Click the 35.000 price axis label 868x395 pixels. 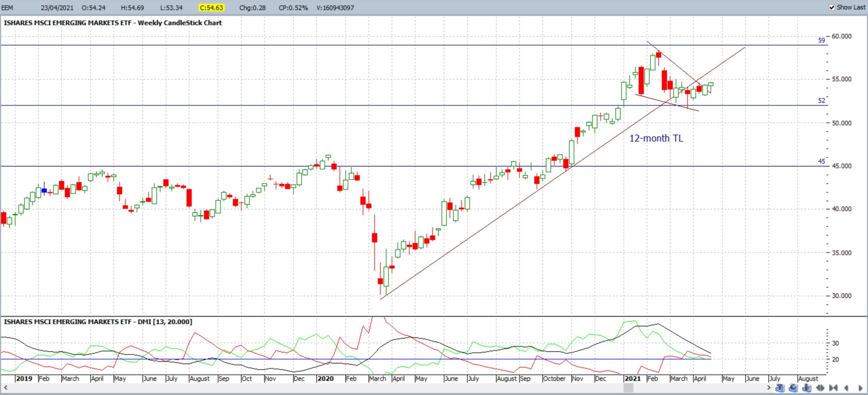pos(842,253)
